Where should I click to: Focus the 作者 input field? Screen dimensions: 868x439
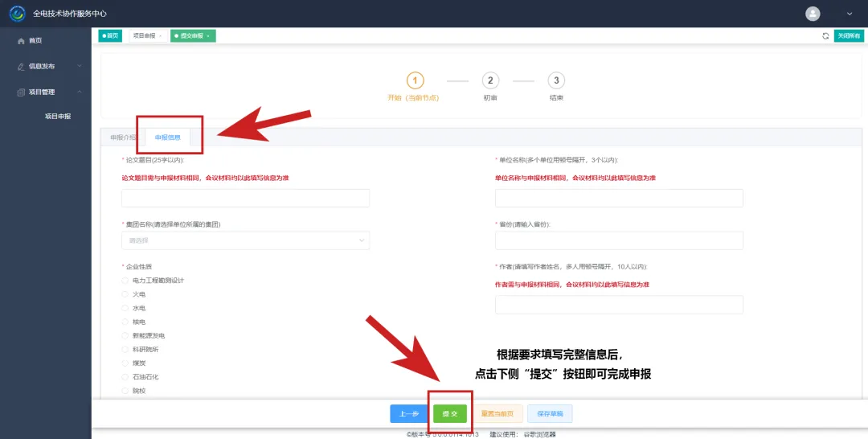pos(619,305)
